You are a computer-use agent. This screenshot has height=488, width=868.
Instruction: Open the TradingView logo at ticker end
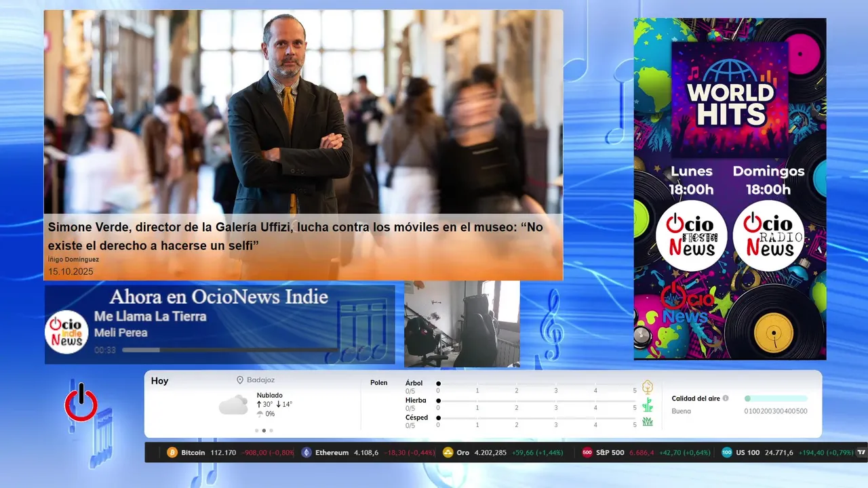click(862, 453)
